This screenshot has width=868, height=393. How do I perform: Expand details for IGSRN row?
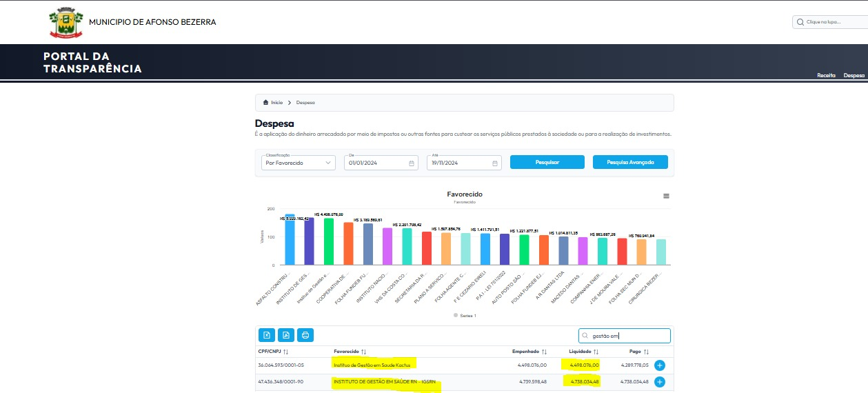[659, 381]
